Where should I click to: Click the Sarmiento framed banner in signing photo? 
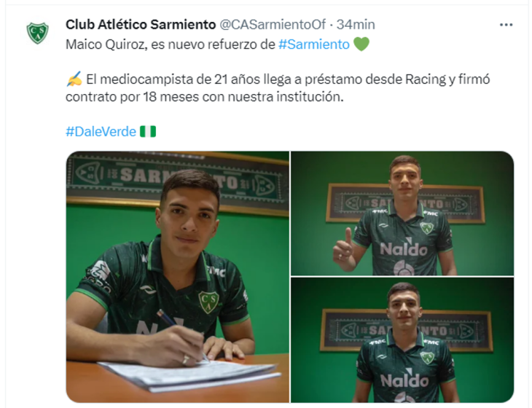pyautogui.click(x=177, y=183)
